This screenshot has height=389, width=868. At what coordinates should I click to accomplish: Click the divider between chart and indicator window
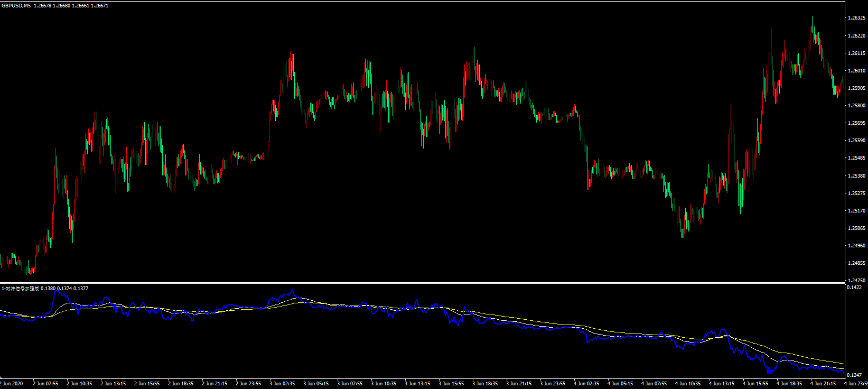(423, 283)
